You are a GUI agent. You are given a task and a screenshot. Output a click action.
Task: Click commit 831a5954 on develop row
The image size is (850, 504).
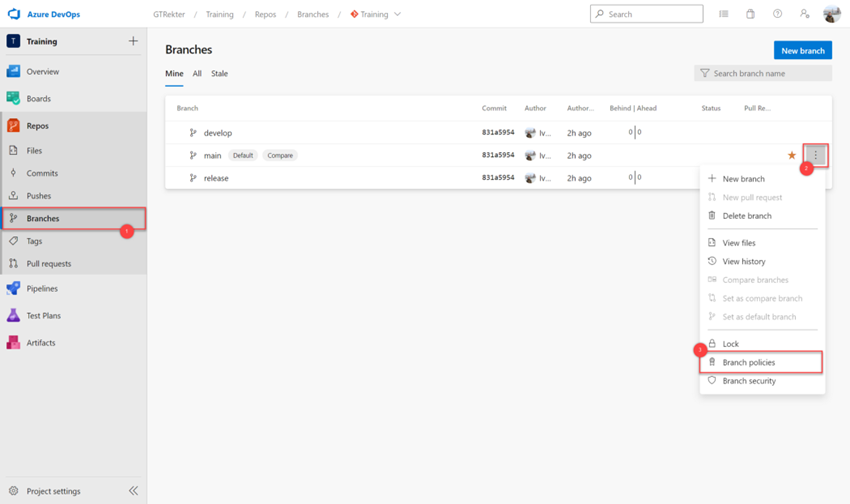[x=498, y=132]
